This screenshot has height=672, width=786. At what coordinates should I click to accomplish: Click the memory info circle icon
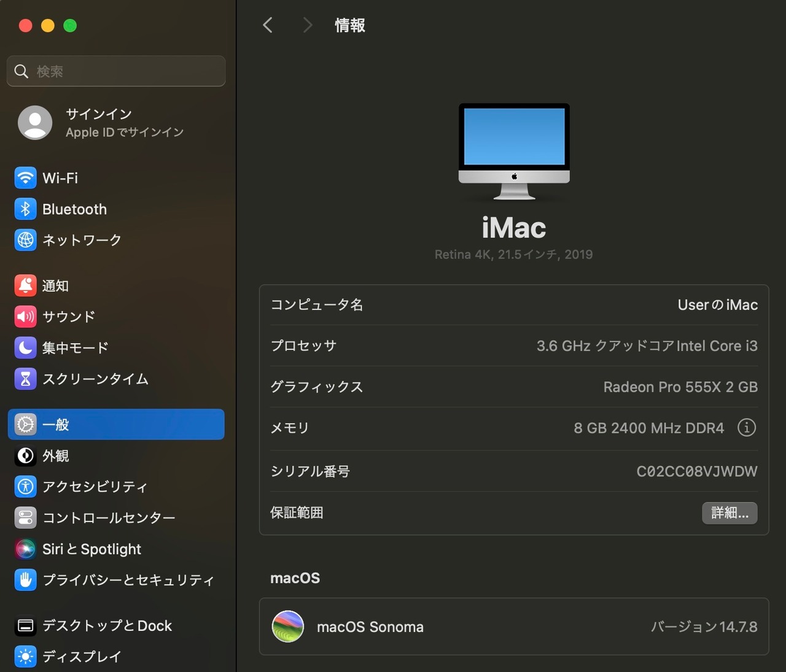[x=747, y=427]
